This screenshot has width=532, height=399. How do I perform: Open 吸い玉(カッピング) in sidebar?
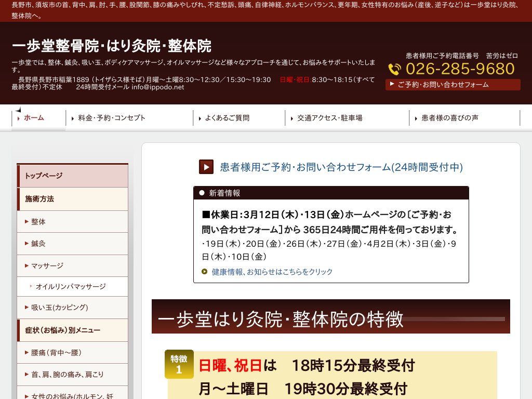point(60,308)
